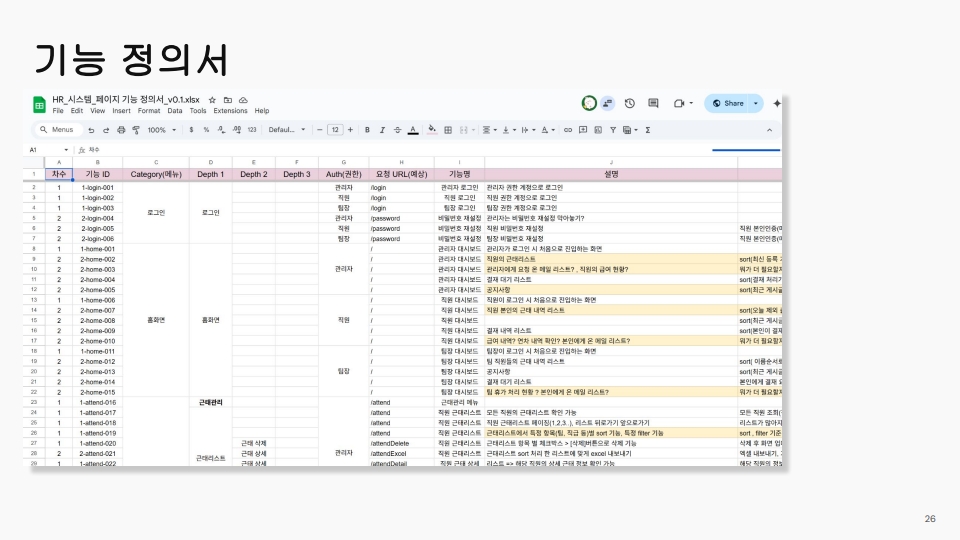The height and width of the screenshot is (540, 960).
Task: Open the comments panel icon
Action: 654,103
